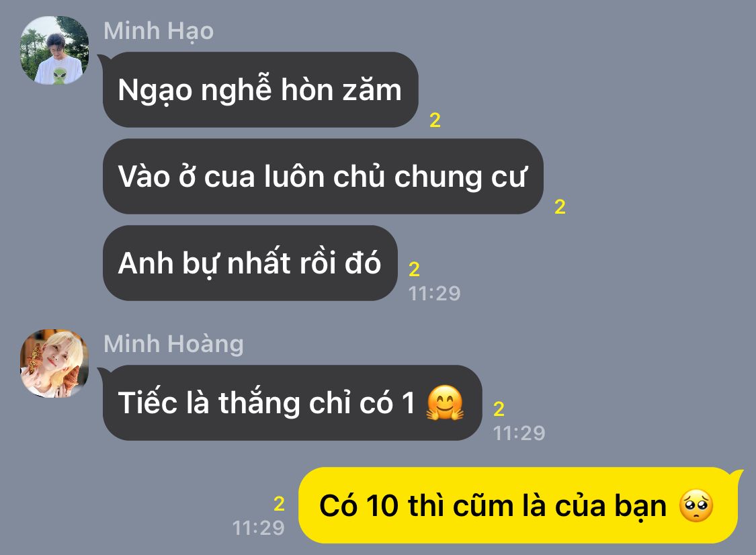This screenshot has width=756, height=555.
Task: Tap unread count beside 'chủ chung cư' message
Action: click(560, 207)
